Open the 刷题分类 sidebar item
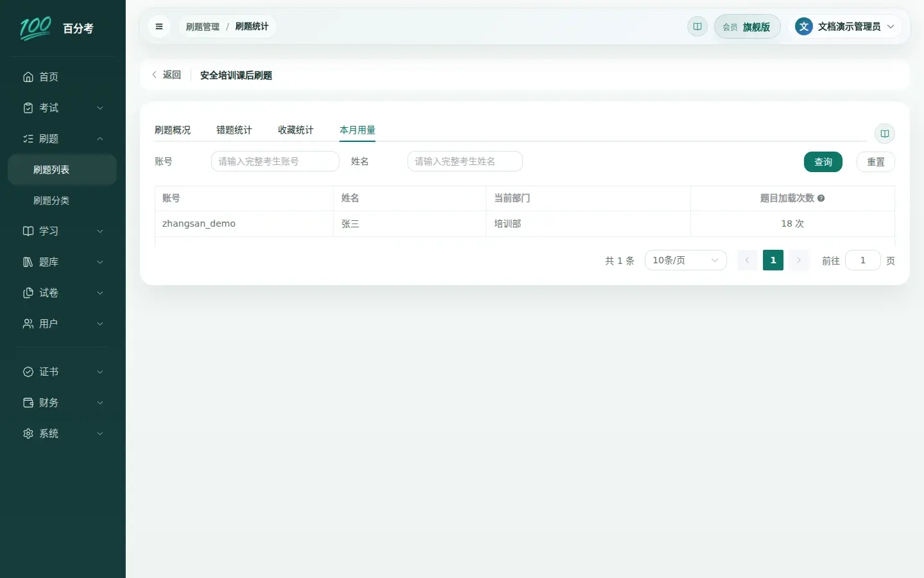The image size is (924, 578). [62, 200]
